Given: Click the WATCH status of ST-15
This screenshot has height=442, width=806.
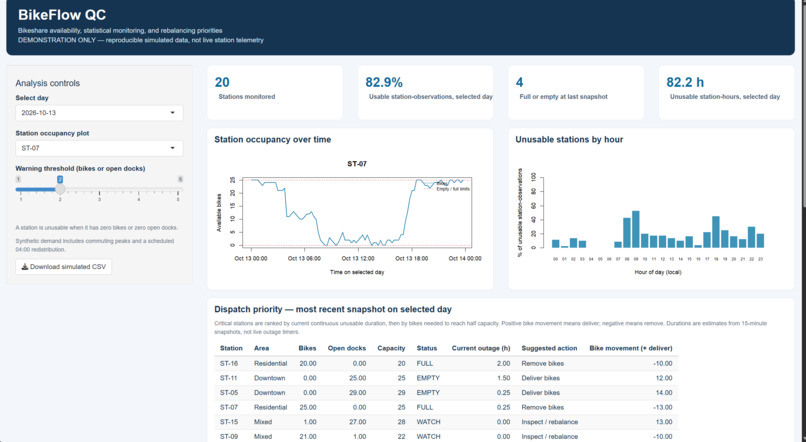Looking at the screenshot, I should [428, 422].
